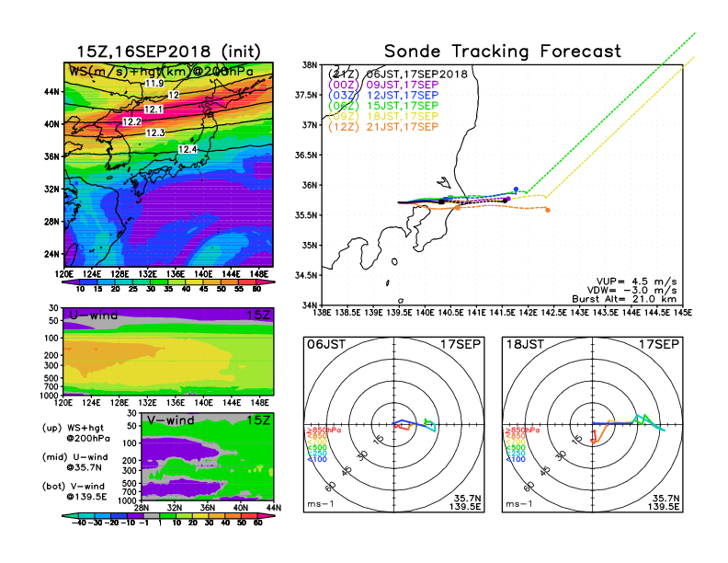Click the yellow dashed track heading northeast

pyautogui.click(x=620, y=128)
